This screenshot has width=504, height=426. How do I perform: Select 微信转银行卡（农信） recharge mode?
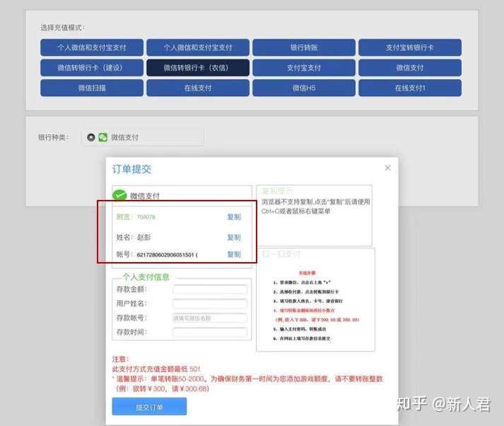[x=198, y=68]
